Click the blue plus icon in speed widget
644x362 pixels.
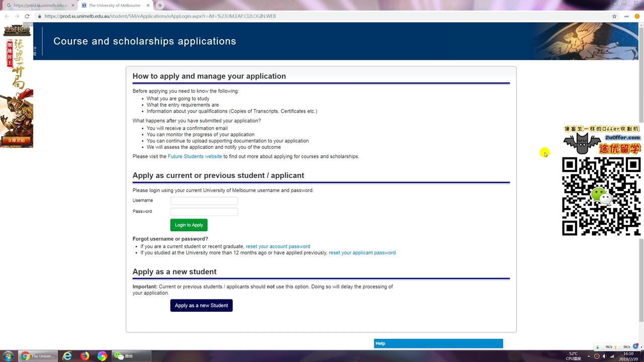coord(636,346)
